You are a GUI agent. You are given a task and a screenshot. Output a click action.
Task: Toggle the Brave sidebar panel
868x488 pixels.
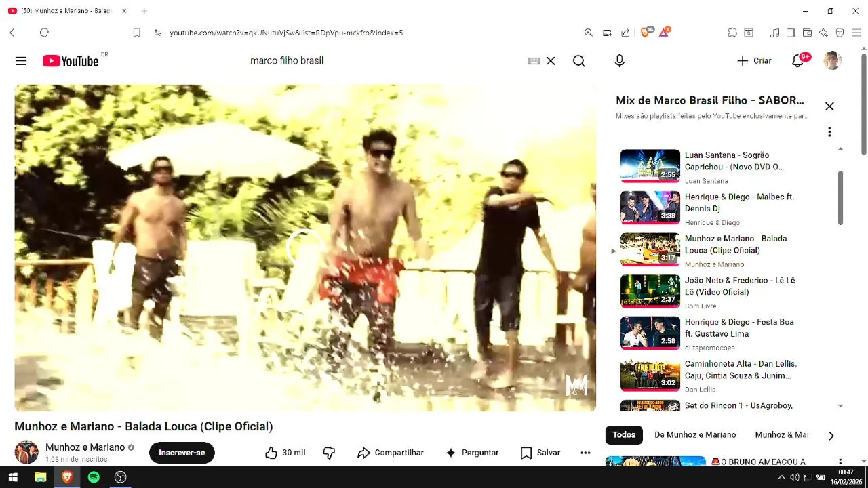coord(791,33)
